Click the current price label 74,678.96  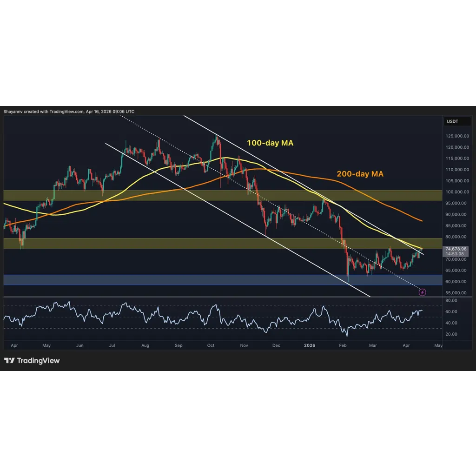pos(456,249)
